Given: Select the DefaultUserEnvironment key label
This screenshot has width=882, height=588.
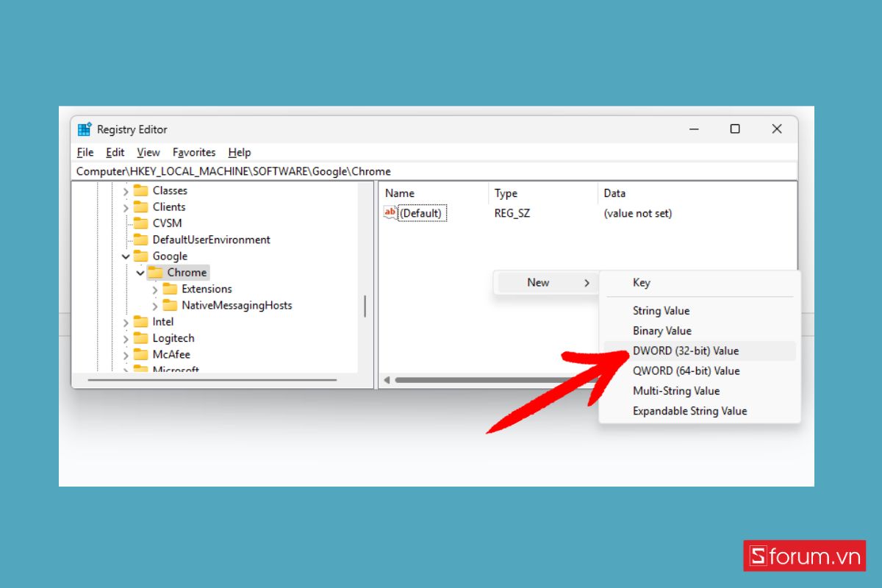Looking at the screenshot, I should tap(212, 240).
